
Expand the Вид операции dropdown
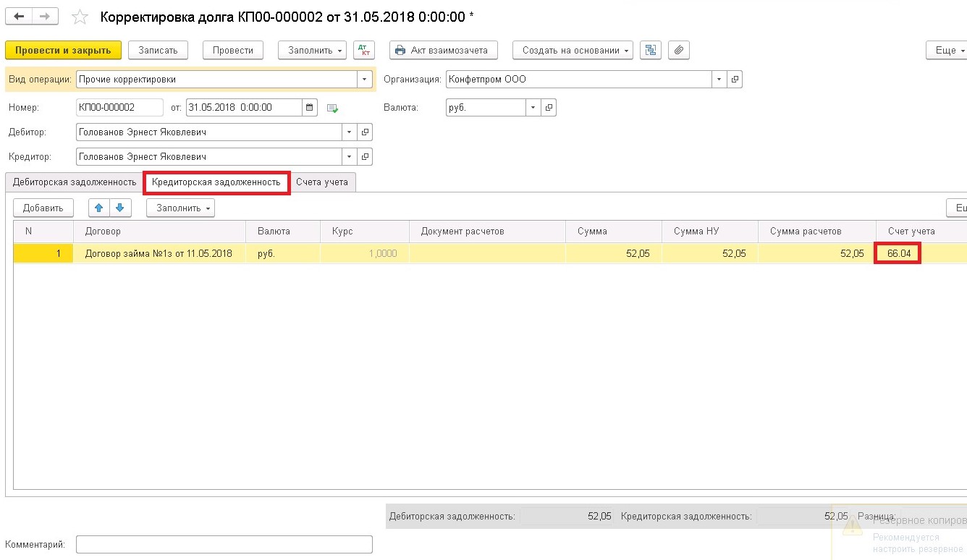[364, 79]
